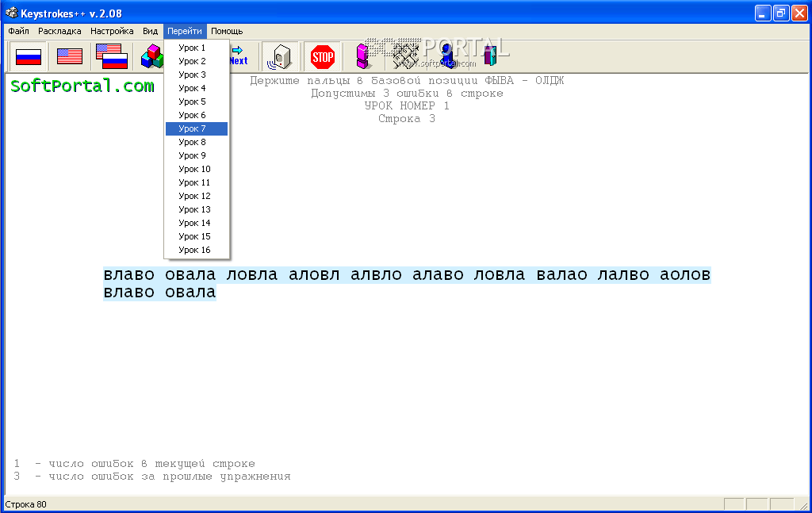
Task: Click the blue person figure icon
Action: (x=447, y=56)
